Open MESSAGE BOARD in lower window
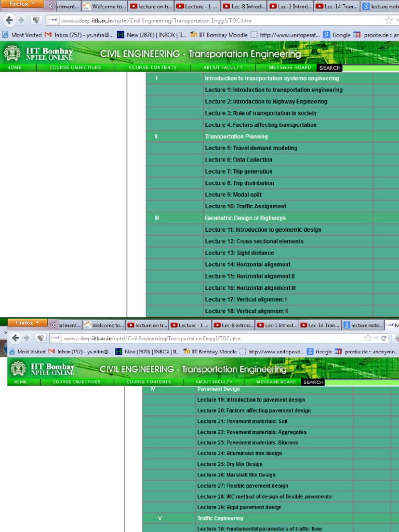This screenshot has width=399, height=532. click(x=276, y=382)
